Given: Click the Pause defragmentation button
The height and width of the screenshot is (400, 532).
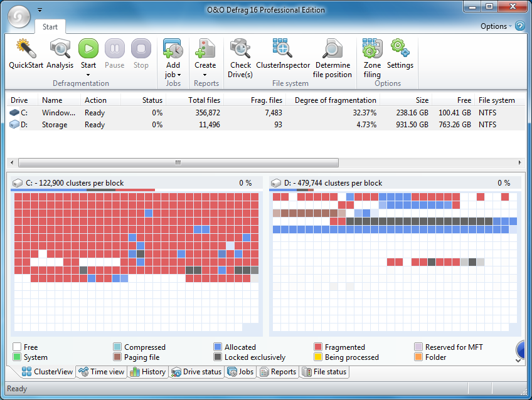Looking at the screenshot, I should click(x=115, y=48).
